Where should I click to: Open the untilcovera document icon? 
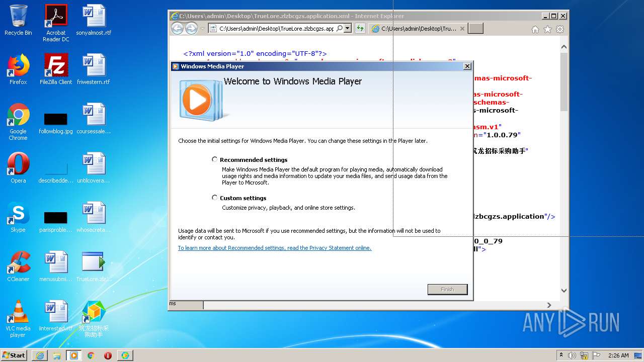(94, 168)
